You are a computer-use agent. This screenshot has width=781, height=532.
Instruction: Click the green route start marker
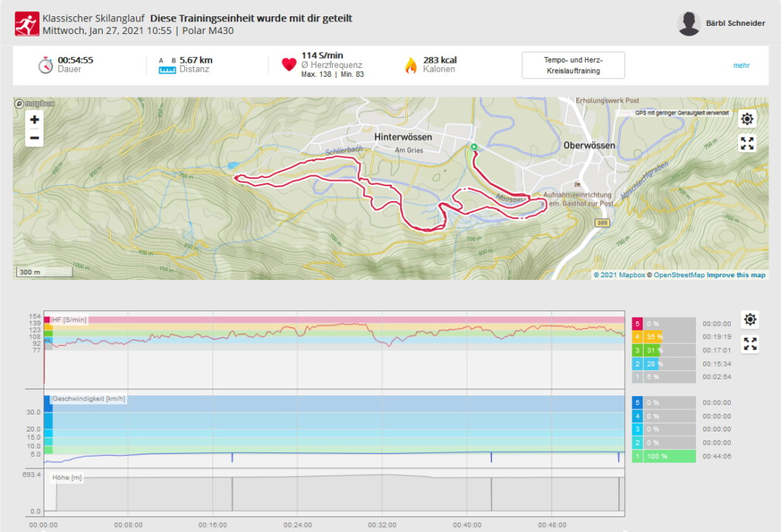point(473,147)
